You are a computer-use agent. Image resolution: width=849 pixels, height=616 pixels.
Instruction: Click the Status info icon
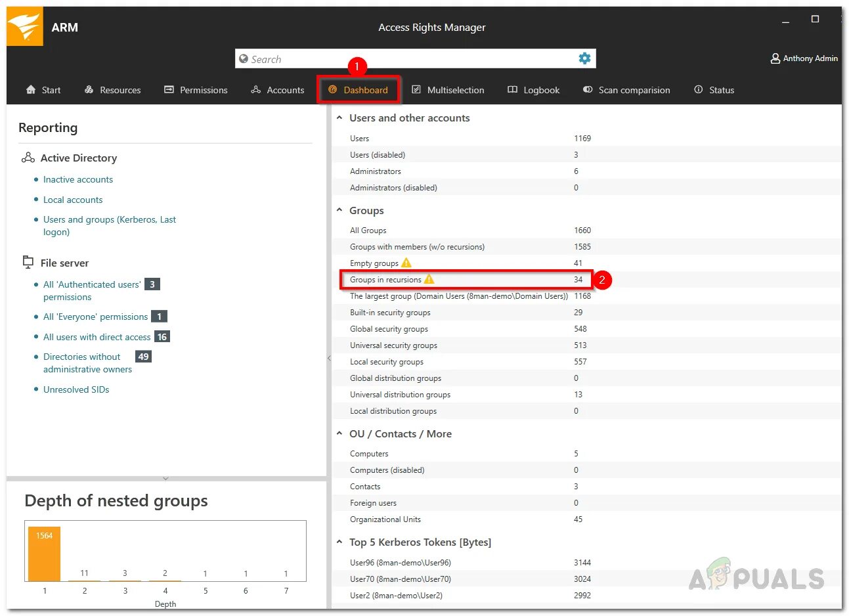tap(699, 89)
